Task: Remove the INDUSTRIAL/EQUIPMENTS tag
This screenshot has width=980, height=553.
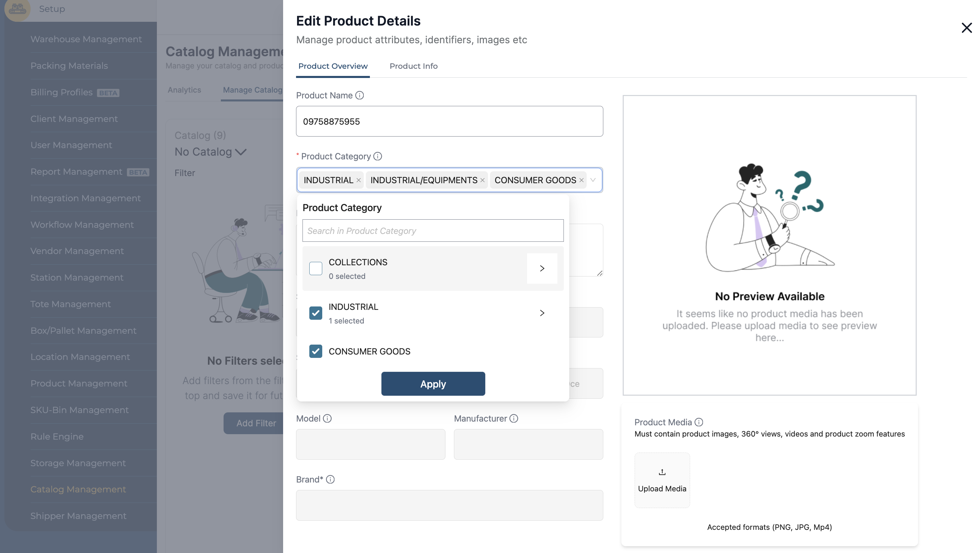Action: click(483, 180)
